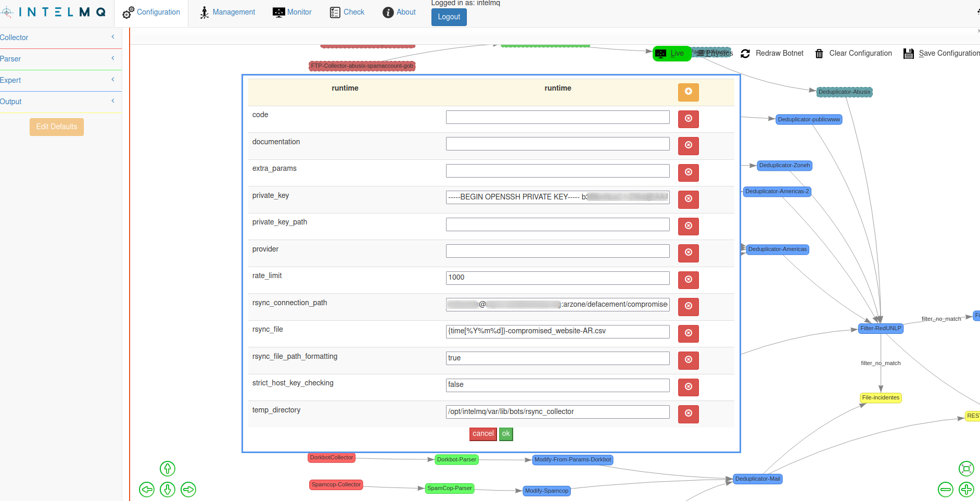Click inside the temp_directory input field
Screen dimensions: 980x501
tap(557, 411)
